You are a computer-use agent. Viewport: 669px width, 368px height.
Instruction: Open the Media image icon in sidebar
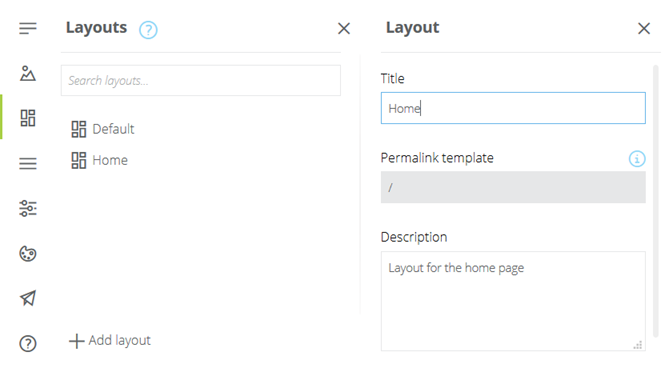pos(28,73)
